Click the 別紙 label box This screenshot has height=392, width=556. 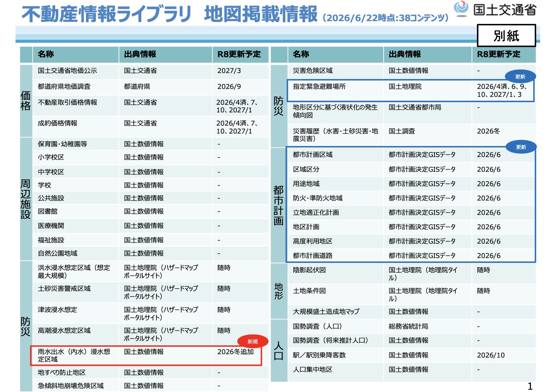(506, 36)
